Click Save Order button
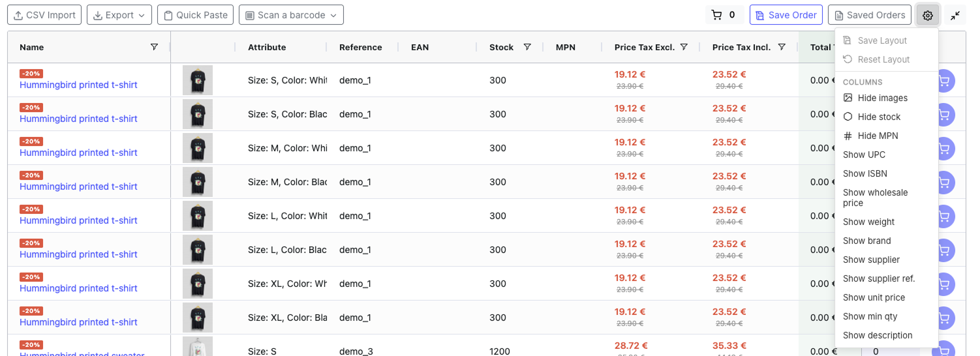This screenshot has height=356, width=980. coord(786,15)
